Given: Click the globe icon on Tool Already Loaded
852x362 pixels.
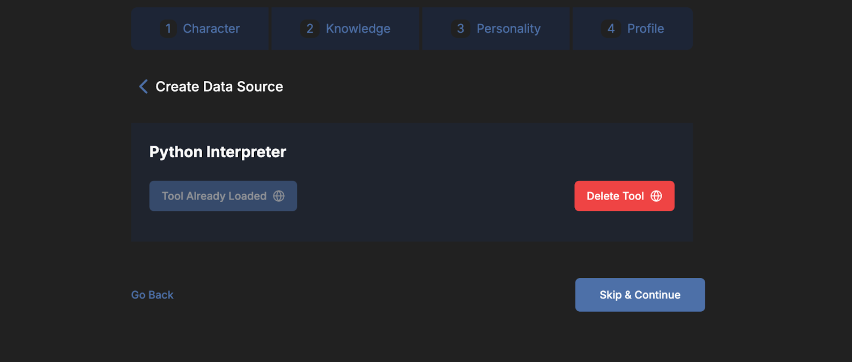Looking at the screenshot, I should pyautogui.click(x=279, y=196).
